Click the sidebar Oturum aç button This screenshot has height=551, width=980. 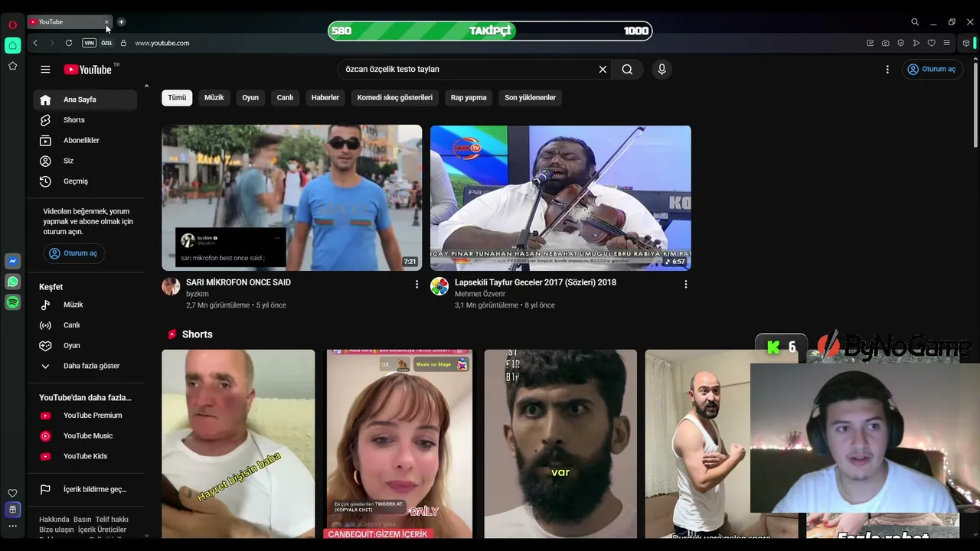(x=73, y=253)
